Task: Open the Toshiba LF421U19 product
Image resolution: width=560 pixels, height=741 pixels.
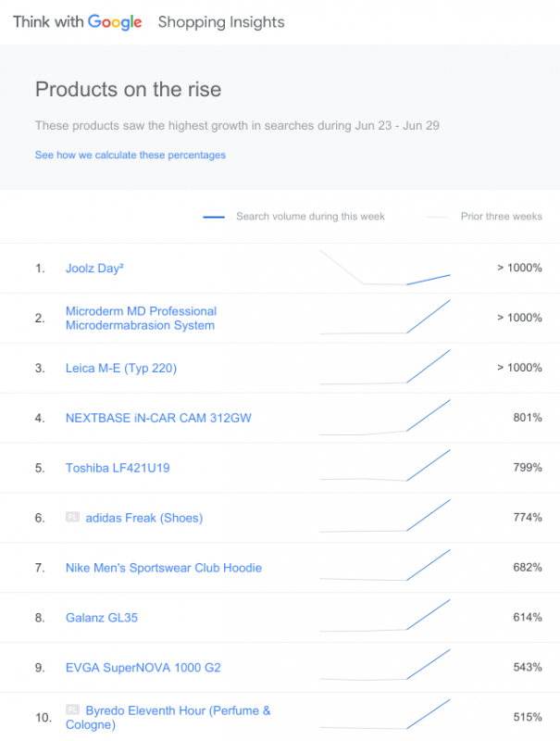Action: (118, 469)
